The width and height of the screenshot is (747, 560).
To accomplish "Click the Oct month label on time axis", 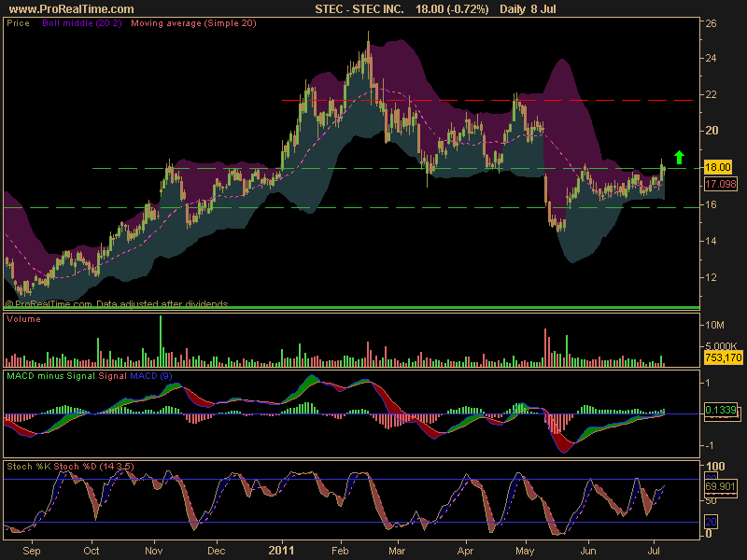I will coord(91,551).
